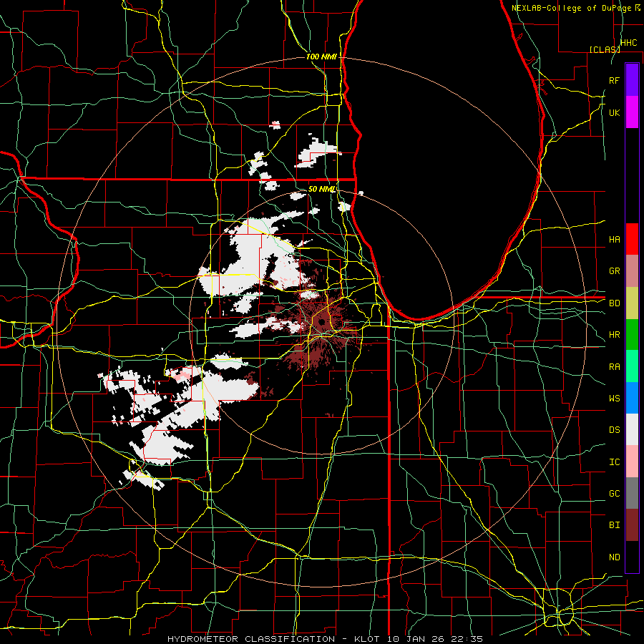The width and height of the screenshot is (644, 644).
Task: Click the light pink IC legend color block
Action: tap(632, 462)
